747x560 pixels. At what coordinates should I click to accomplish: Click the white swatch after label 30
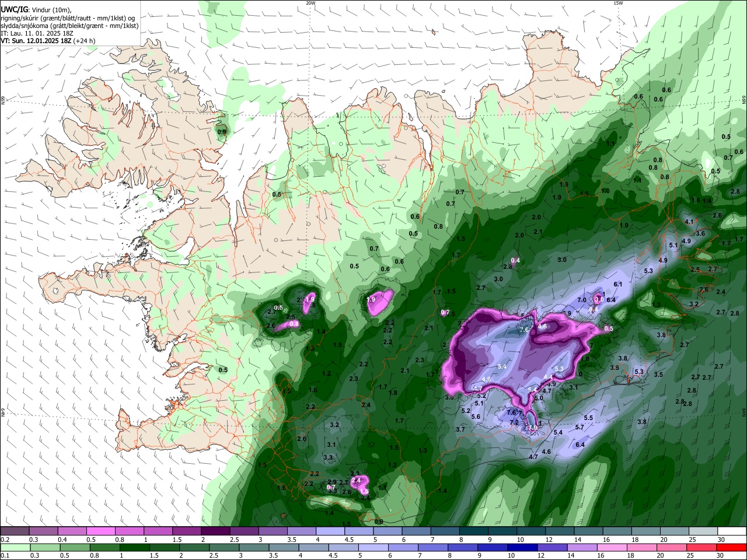tap(732, 531)
